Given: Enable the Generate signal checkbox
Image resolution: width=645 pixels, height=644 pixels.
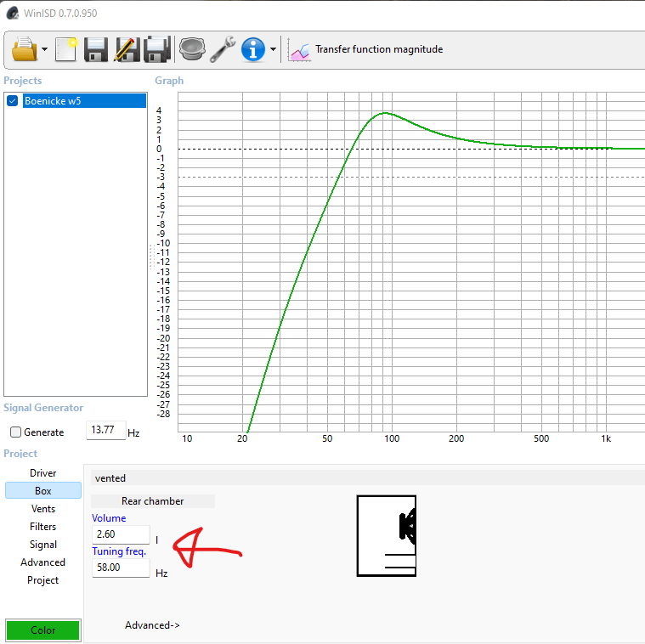Looking at the screenshot, I should point(15,432).
